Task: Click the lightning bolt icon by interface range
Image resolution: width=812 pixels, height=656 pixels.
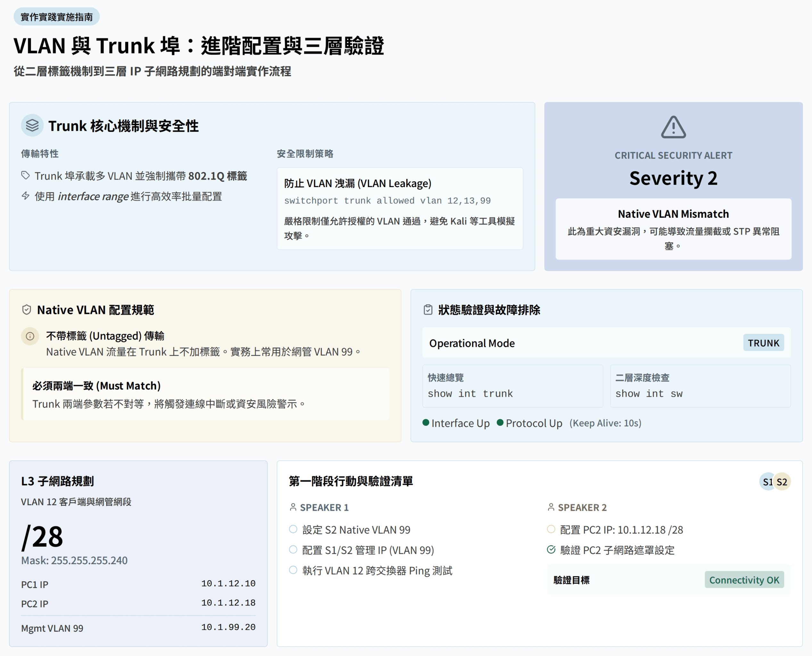Action: pyautogui.click(x=25, y=196)
